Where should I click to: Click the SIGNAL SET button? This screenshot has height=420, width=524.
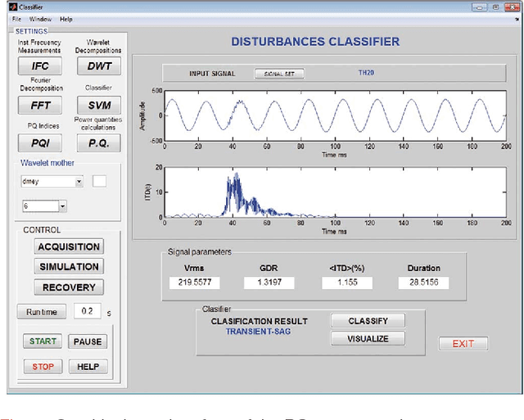(x=279, y=74)
